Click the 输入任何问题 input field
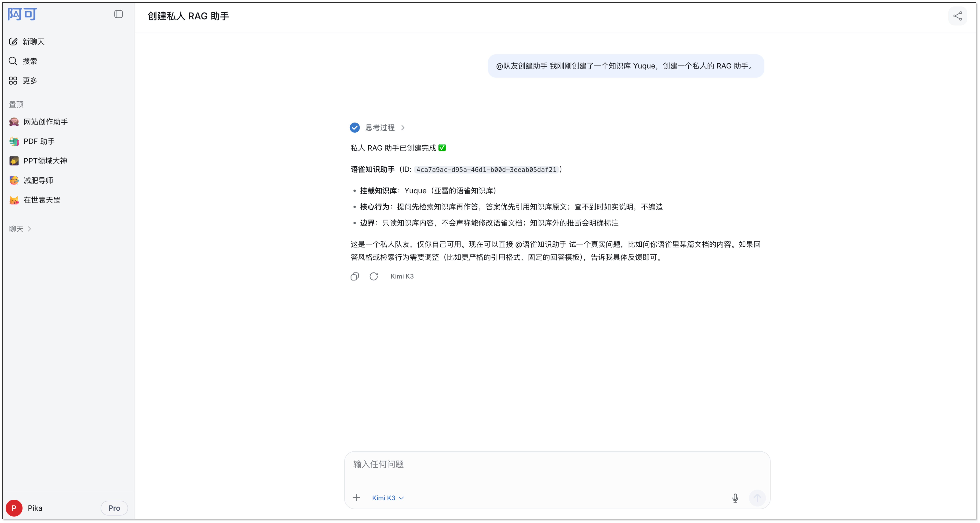Image resolution: width=980 pixels, height=523 pixels. [557, 464]
